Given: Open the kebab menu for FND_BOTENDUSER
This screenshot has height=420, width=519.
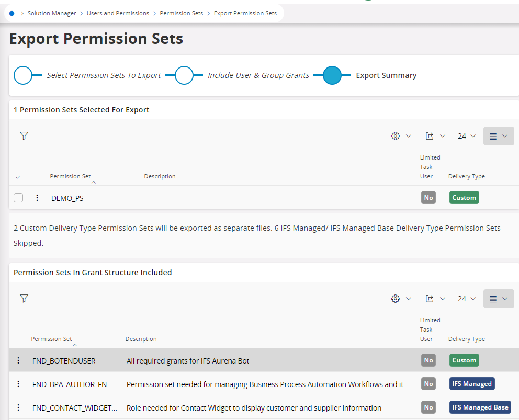Looking at the screenshot, I should pyautogui.click(x=18, y=360).
